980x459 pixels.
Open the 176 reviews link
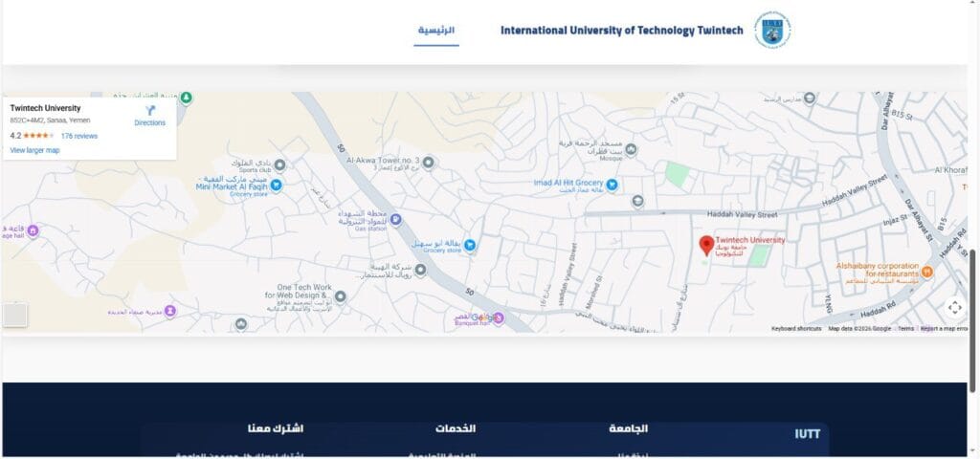click(79, 136)
